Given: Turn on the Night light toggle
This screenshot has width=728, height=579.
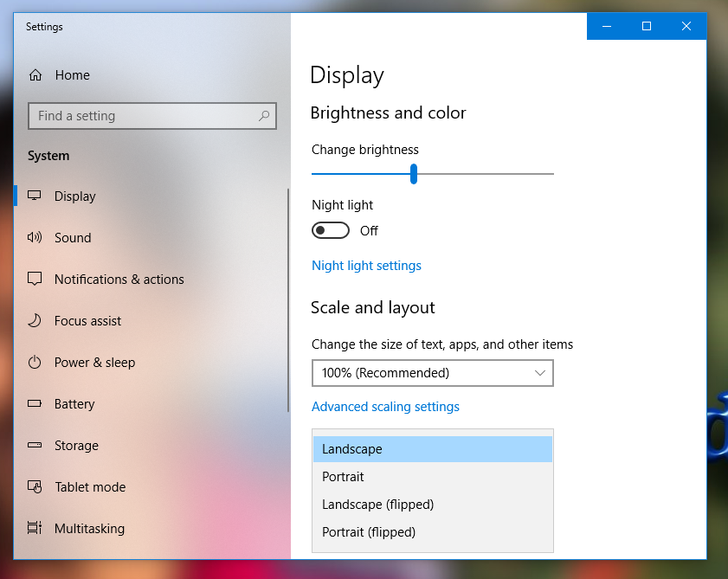Looking at the screenshot, I should tap(331, 230).
